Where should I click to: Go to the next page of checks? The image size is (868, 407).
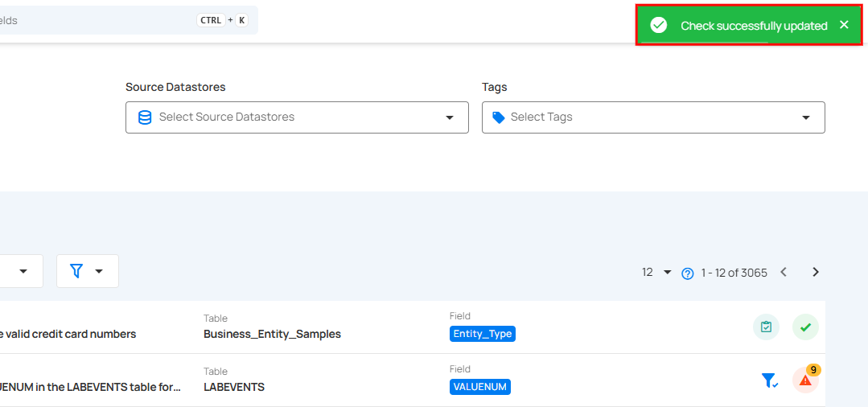pos(816,272)
